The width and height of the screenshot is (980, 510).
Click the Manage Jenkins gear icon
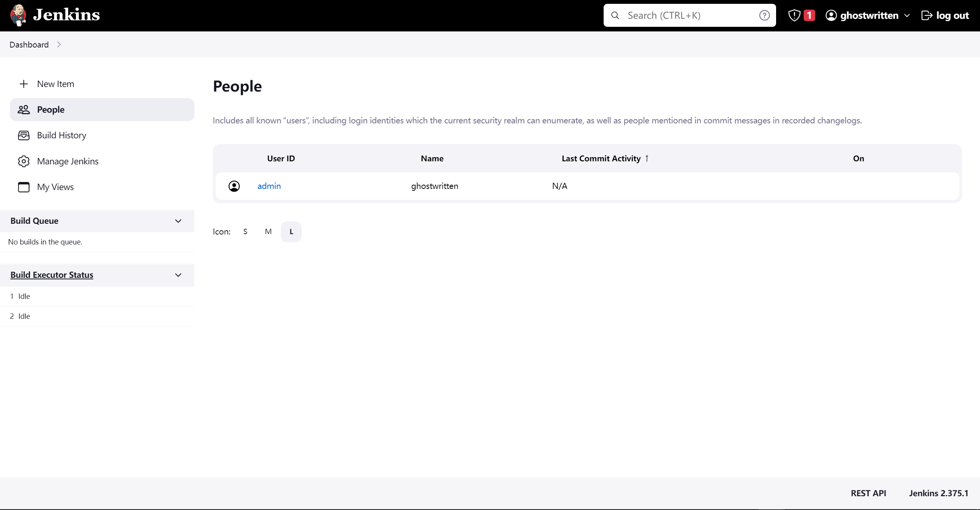23,161
